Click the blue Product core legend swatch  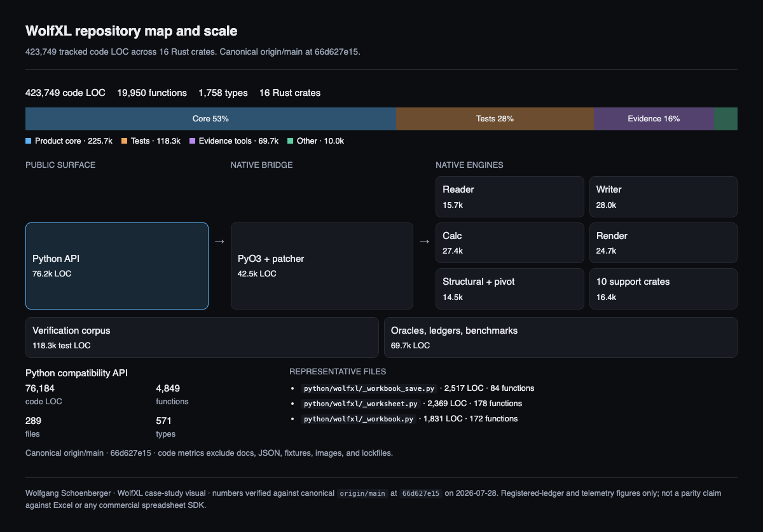pos(29,141)
